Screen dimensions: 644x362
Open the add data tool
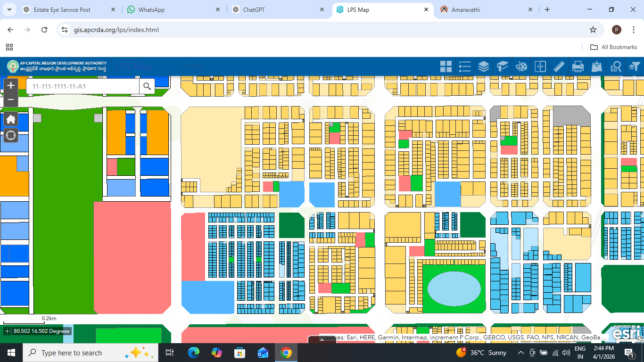coord(596,66)
